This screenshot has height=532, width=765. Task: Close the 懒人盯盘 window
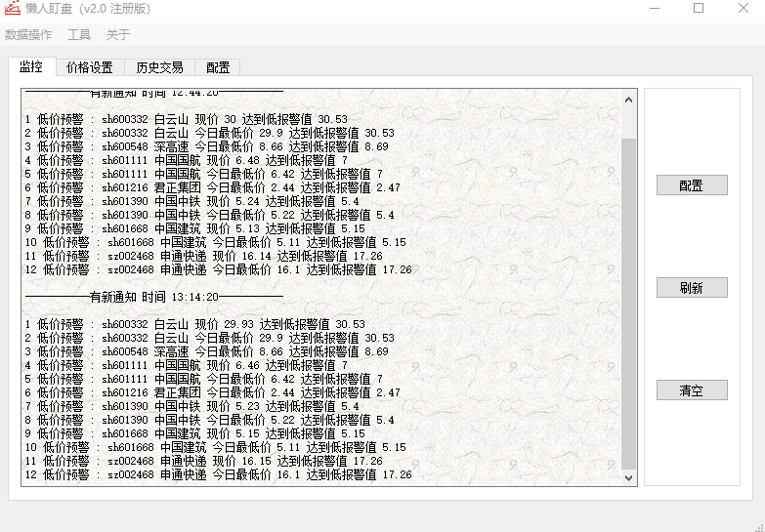744,8
